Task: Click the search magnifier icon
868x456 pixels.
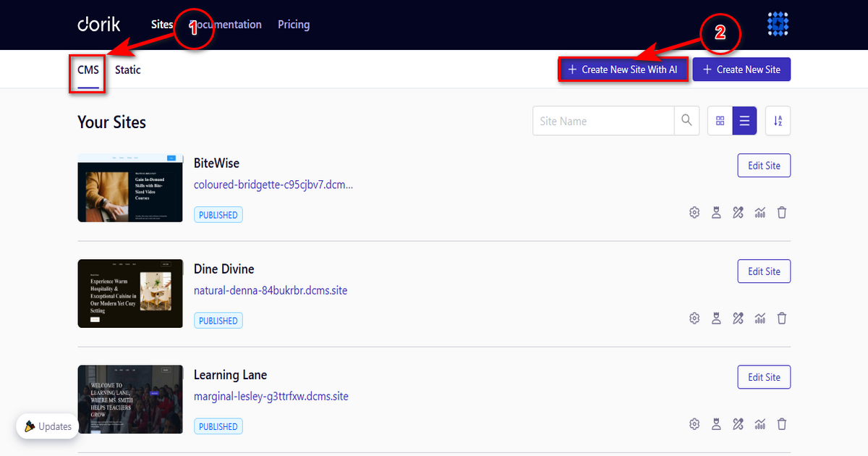Action: pos(687,121)
